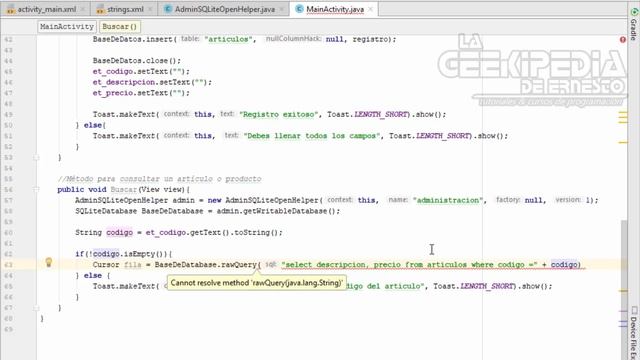Open the Device File Explorer panel

633,333
